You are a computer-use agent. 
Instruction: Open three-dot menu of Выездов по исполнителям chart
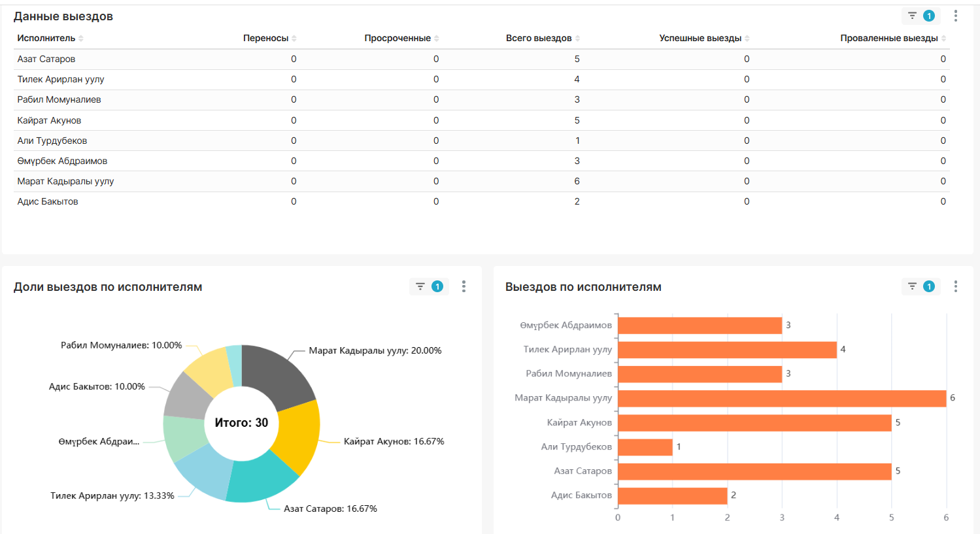tap(955, 286)
